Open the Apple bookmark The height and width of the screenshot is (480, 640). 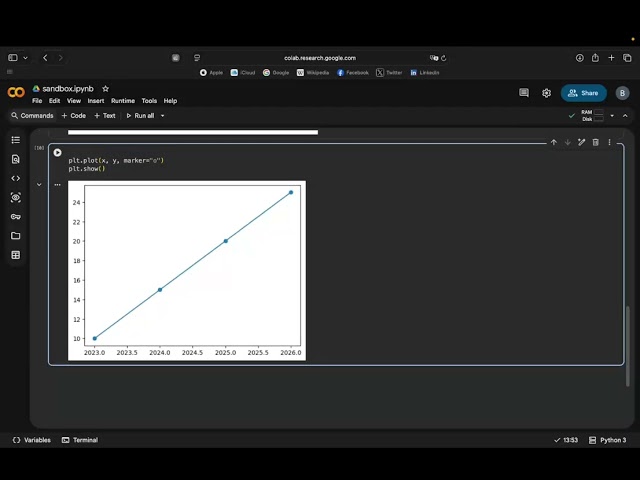[x=211, y=73]
